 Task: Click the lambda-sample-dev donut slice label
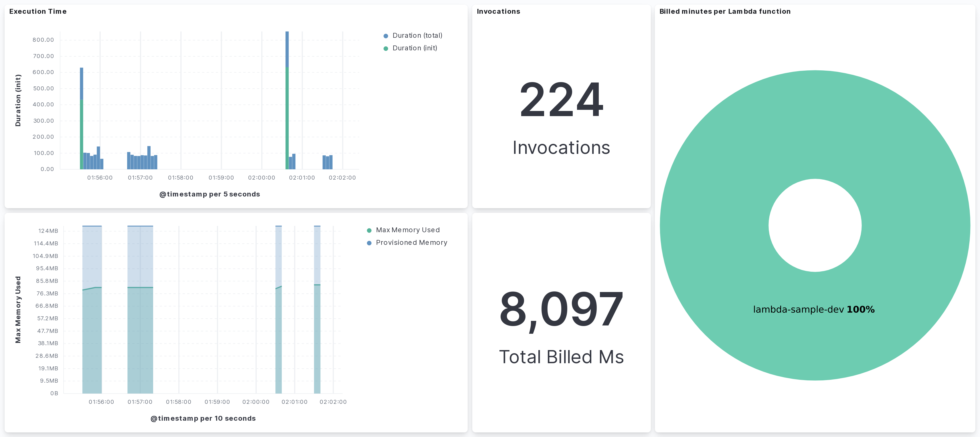pyautogui.click(x=813, y=309)
